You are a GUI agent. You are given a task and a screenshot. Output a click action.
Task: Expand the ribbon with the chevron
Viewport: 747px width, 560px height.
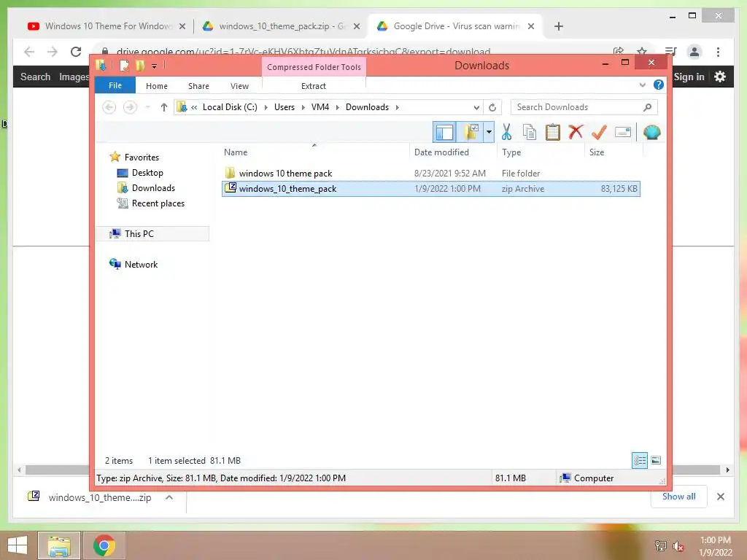click(642, 85)
